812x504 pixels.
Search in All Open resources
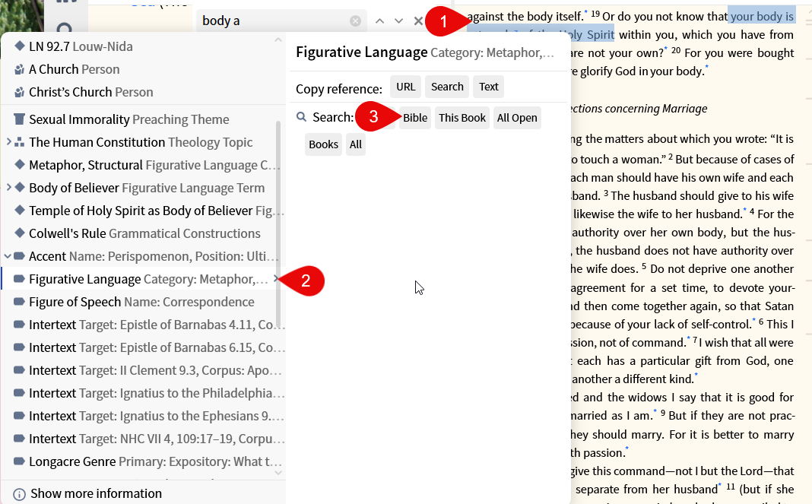[517, 118]
